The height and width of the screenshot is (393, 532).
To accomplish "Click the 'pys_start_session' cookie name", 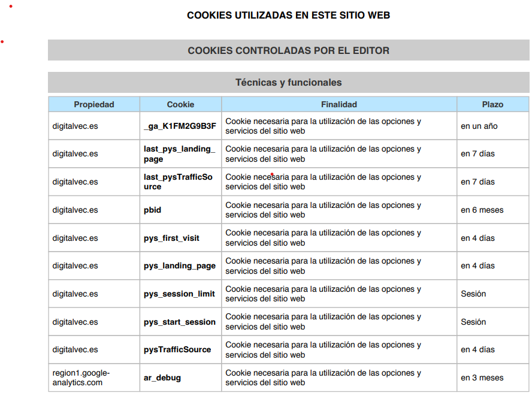I will point(179,322).
